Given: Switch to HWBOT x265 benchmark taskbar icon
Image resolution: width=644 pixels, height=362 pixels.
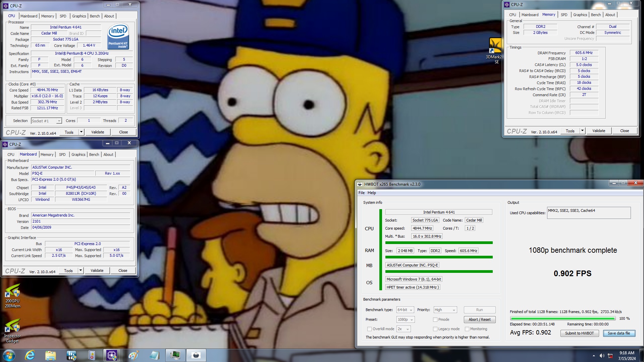Looking at the screenshot, I should [x=196, y=355].
